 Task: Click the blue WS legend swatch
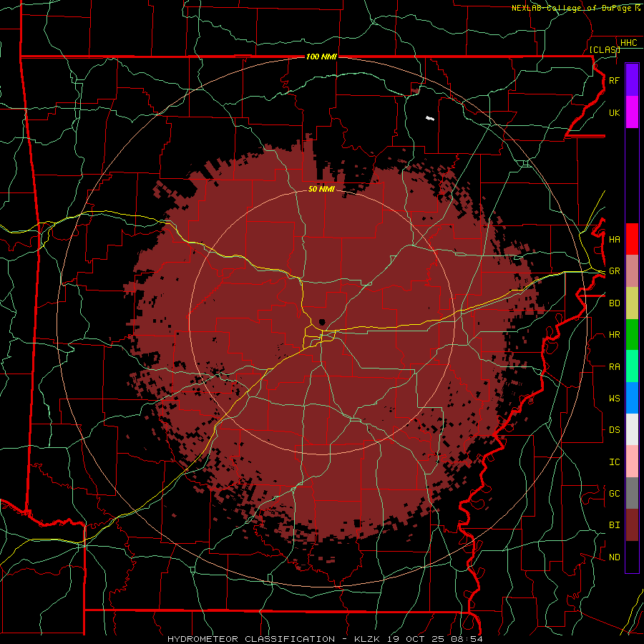632,398
